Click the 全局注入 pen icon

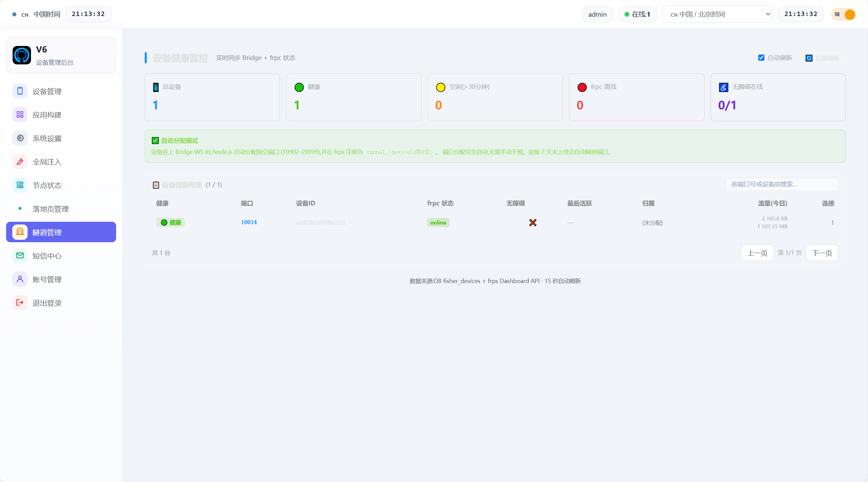click(x=20, y=161)
